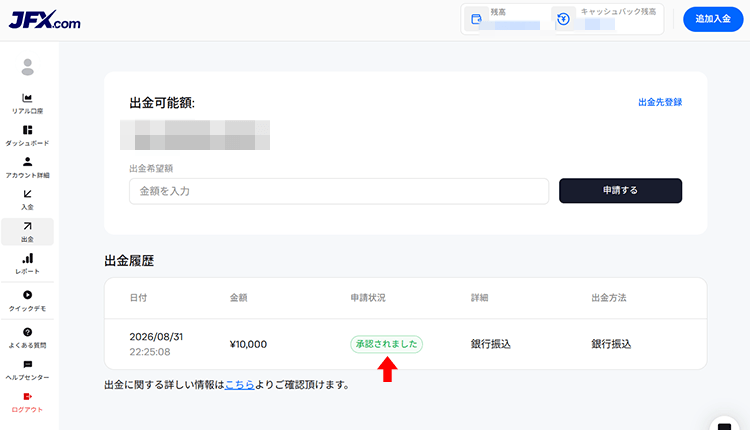The width and height of the screenshot is (750, 430).
Task: Open アカウント詳細 in the sidebar
Action: [x=27, y=168]
